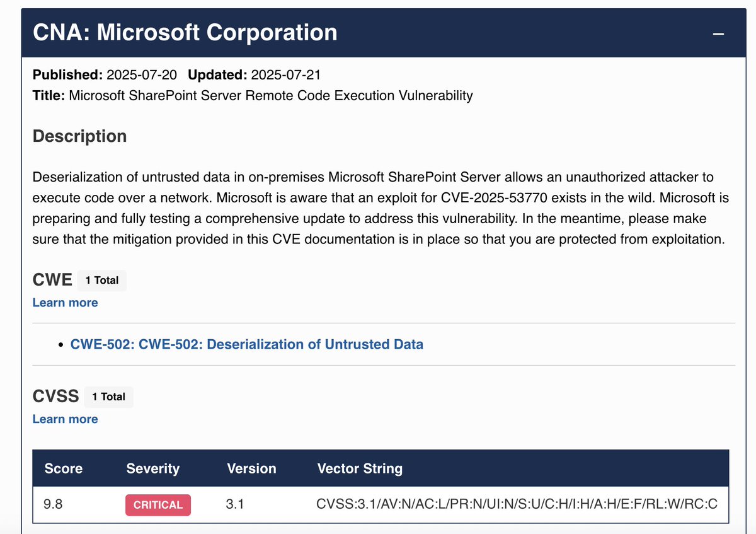756x534 pixels.
Task: Click the Vector String column header
Action: click(x=359, y=468)
